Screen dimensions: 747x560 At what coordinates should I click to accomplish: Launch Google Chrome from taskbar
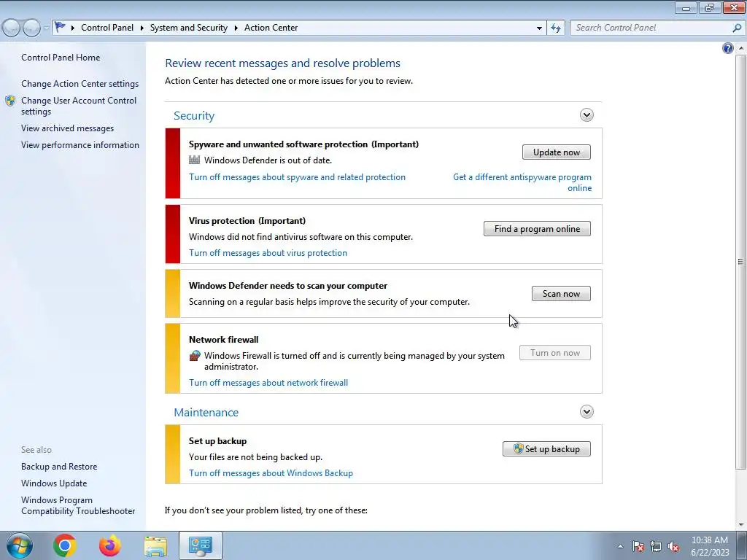65,545
